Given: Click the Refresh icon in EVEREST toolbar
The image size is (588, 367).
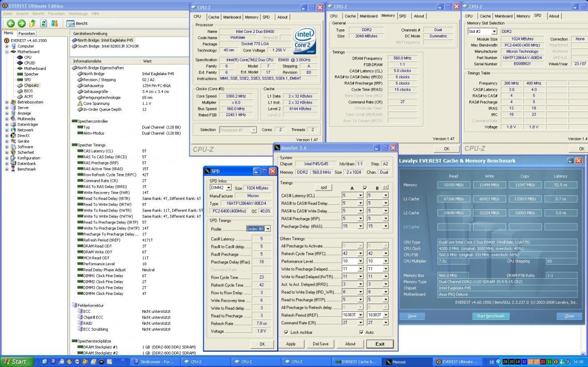Looking at the screenshot, I should [44, 24].
